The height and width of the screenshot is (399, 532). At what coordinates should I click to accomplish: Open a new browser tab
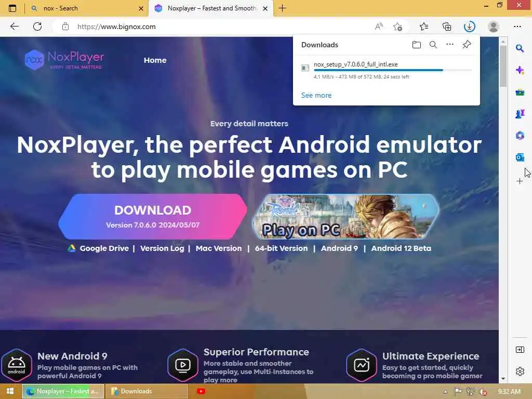[x=282, y=8]
